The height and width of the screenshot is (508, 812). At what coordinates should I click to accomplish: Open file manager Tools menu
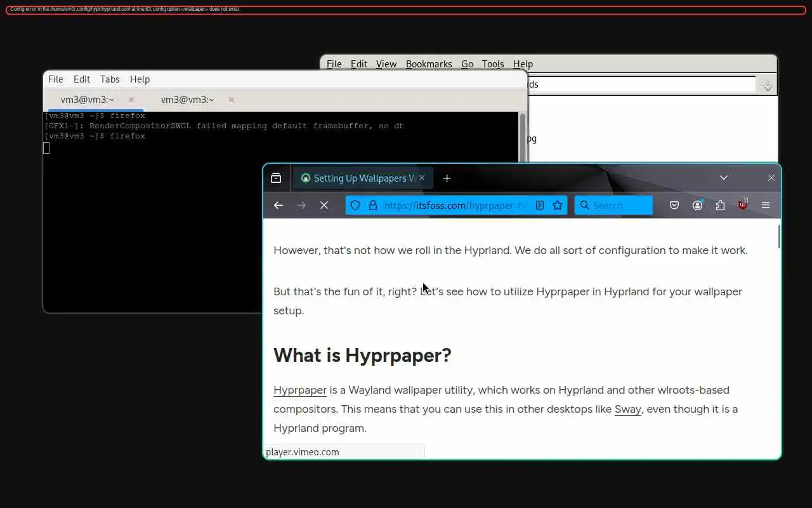pos(493,64)
